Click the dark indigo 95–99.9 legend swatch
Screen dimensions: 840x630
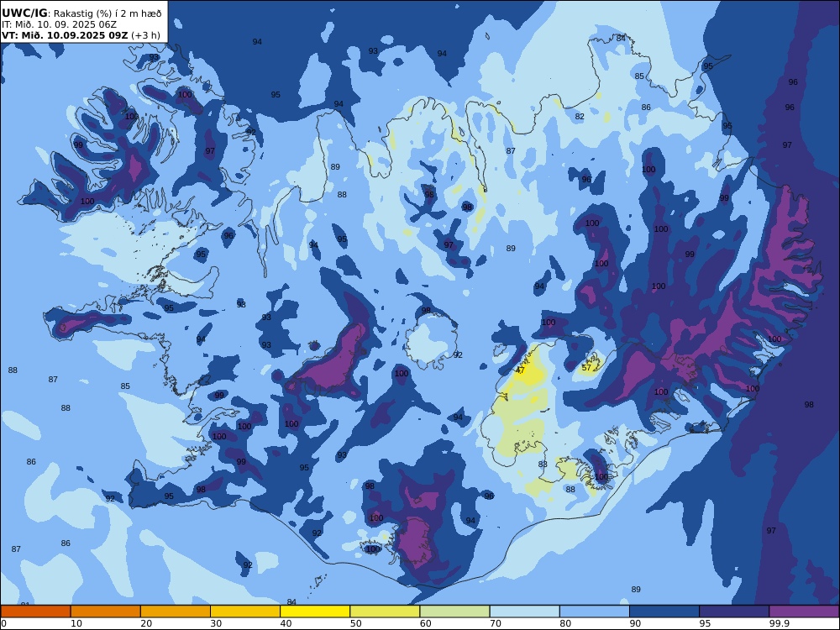point(734,612)
